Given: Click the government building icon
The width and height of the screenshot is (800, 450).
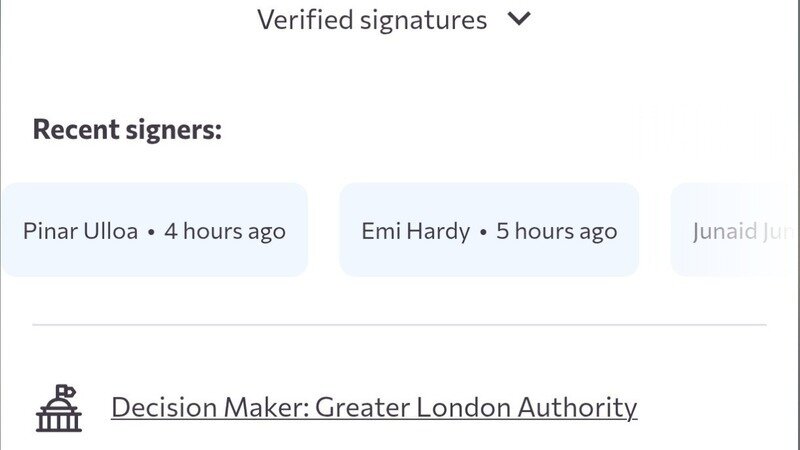Looking at the screenshot, I should (x=58, y=408).
